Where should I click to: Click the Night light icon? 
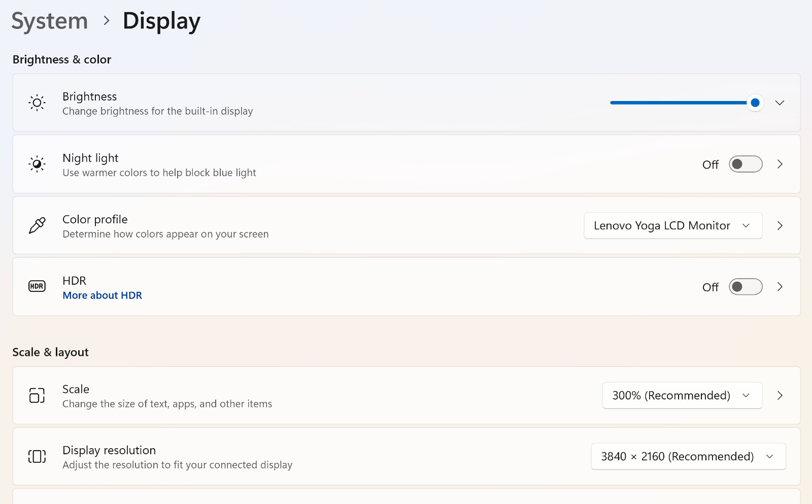tap(37, 164)
